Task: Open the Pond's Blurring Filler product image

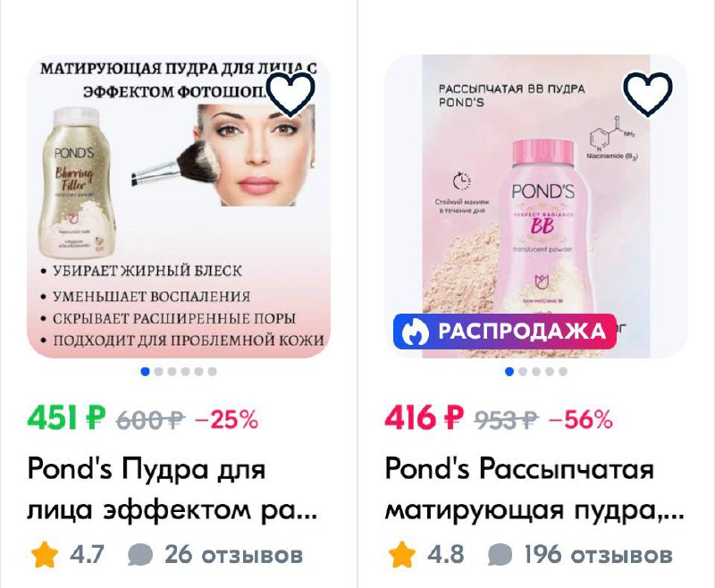Action: 179,206
